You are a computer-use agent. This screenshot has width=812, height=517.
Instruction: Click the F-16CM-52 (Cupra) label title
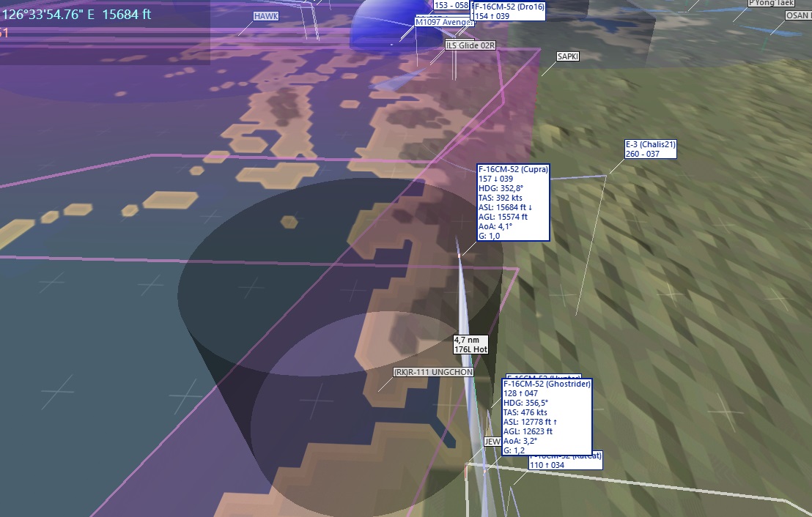click(x=513, y=169)
